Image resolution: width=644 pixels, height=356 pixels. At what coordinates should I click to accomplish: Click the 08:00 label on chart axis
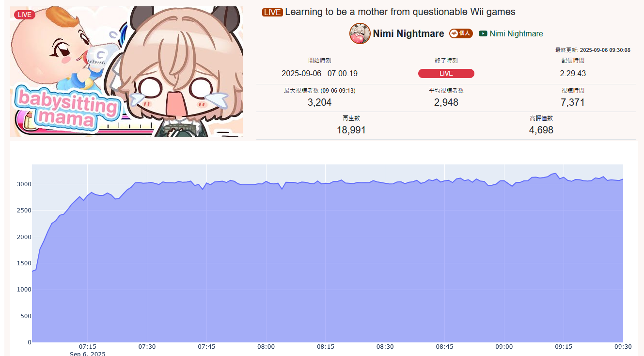point(266,347)
